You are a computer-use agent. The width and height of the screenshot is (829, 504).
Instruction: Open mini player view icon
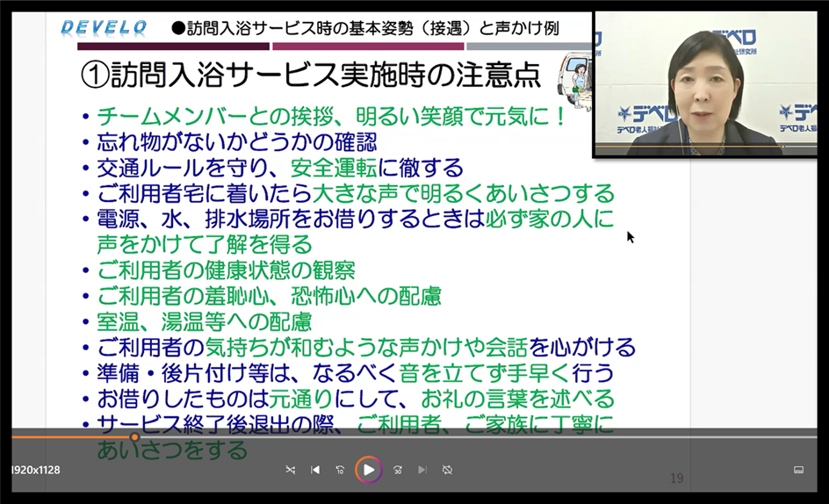(798, 470)
